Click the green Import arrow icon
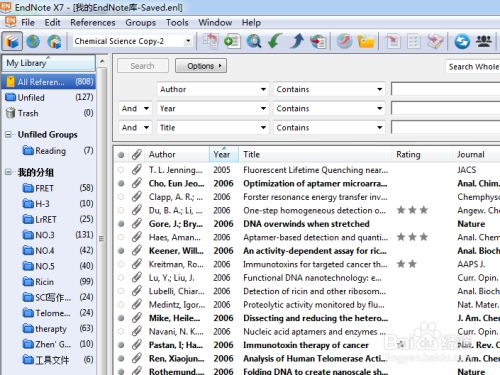The width and height of the screenshot is (500, 375). (x=275, y=41)
